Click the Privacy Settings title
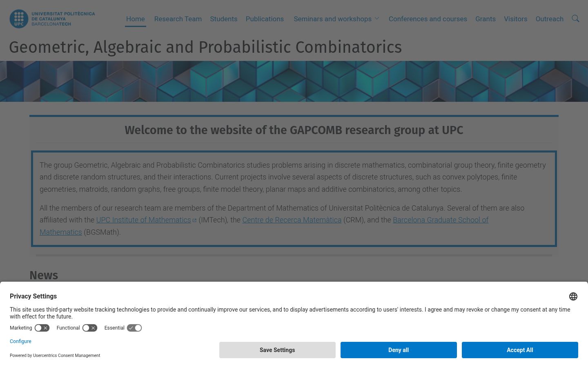 tap(33, 296)
